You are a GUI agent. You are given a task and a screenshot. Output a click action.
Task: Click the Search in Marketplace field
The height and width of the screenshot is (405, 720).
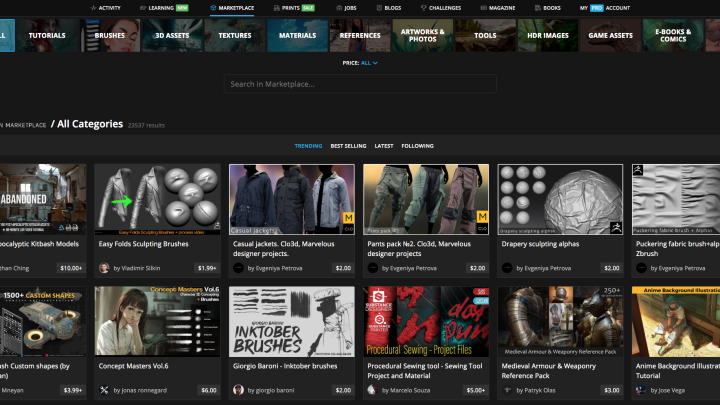pyautogui.click(x=360, y=84)
